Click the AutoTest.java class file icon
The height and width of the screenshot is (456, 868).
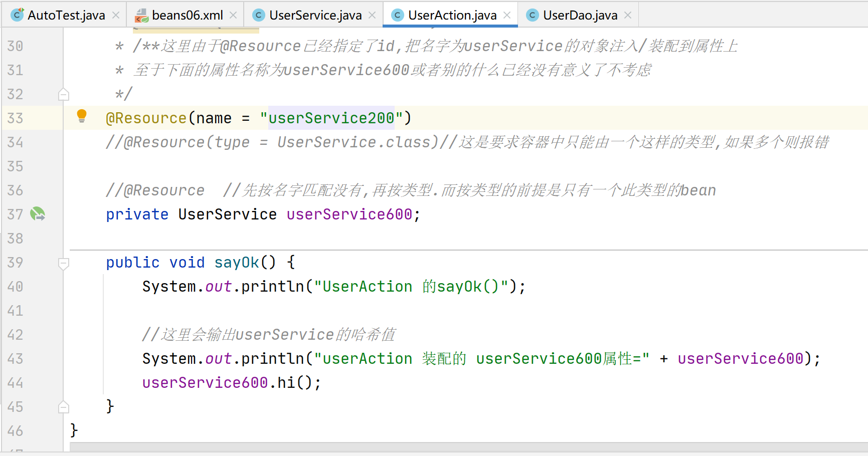[18, 15]
